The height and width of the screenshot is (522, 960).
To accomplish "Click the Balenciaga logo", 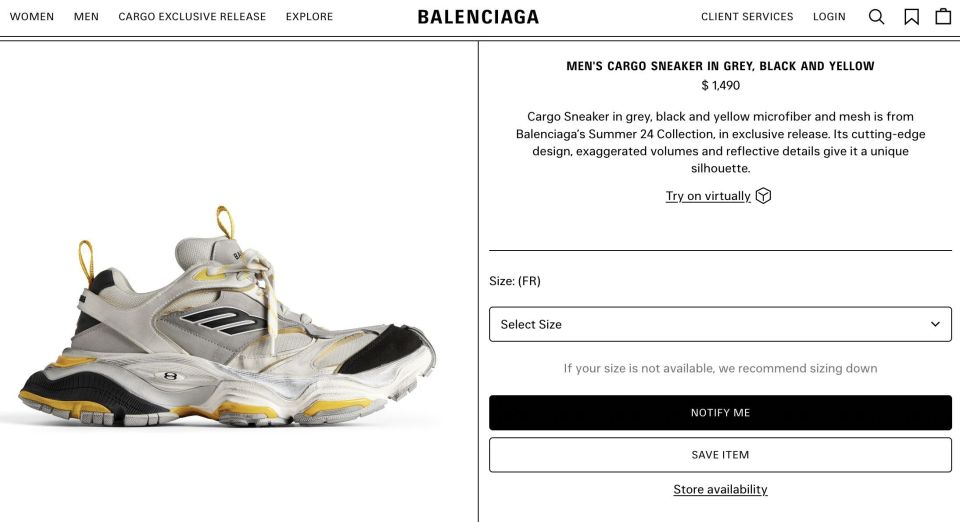I will [x=478, y=17].
